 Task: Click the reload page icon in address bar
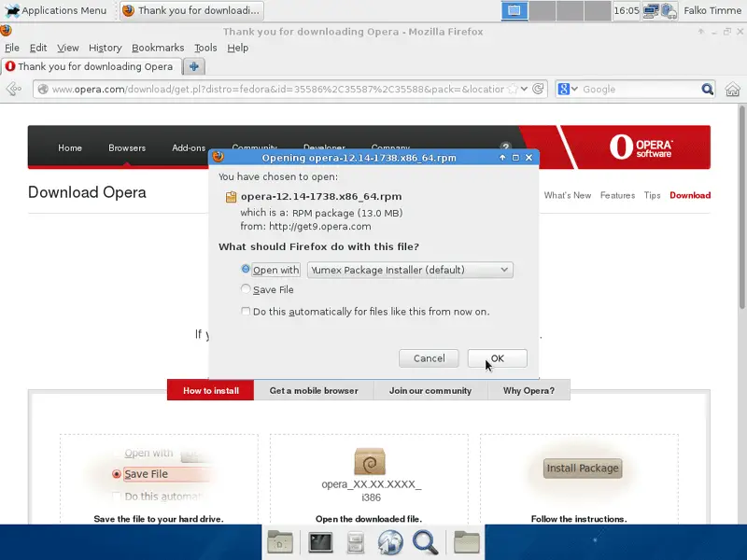(x=538, y=89)
